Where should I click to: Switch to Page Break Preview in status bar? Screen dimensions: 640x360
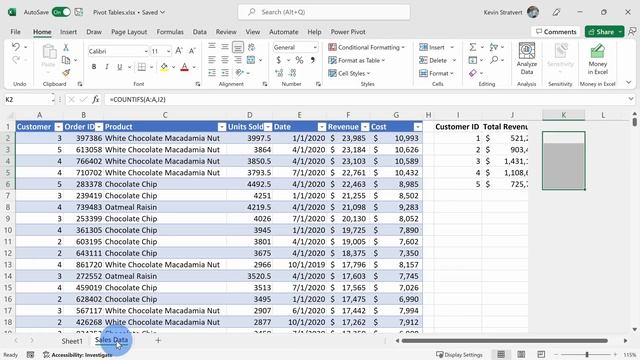[x=541, y=354]
